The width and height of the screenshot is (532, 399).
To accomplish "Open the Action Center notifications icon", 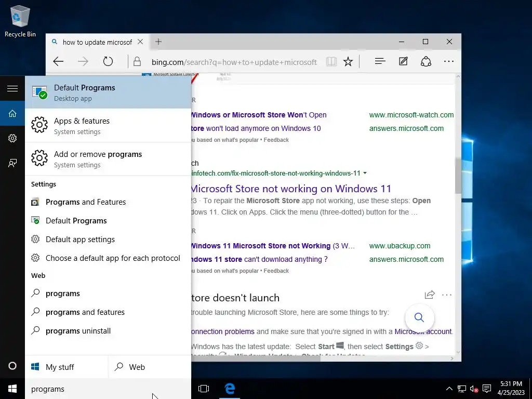I will pos(487,389).
